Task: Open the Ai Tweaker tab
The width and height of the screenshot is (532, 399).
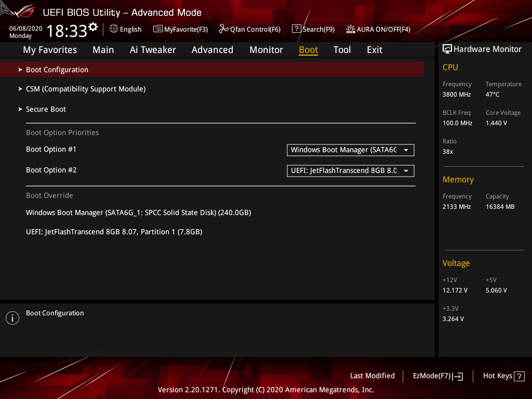Action: (x=153, y=50)
